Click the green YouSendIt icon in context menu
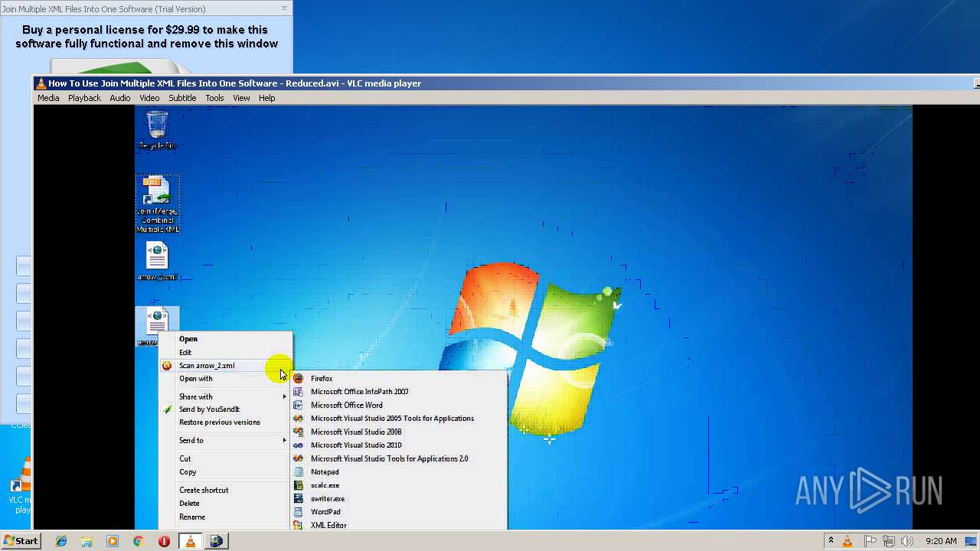 pos(168,409)
